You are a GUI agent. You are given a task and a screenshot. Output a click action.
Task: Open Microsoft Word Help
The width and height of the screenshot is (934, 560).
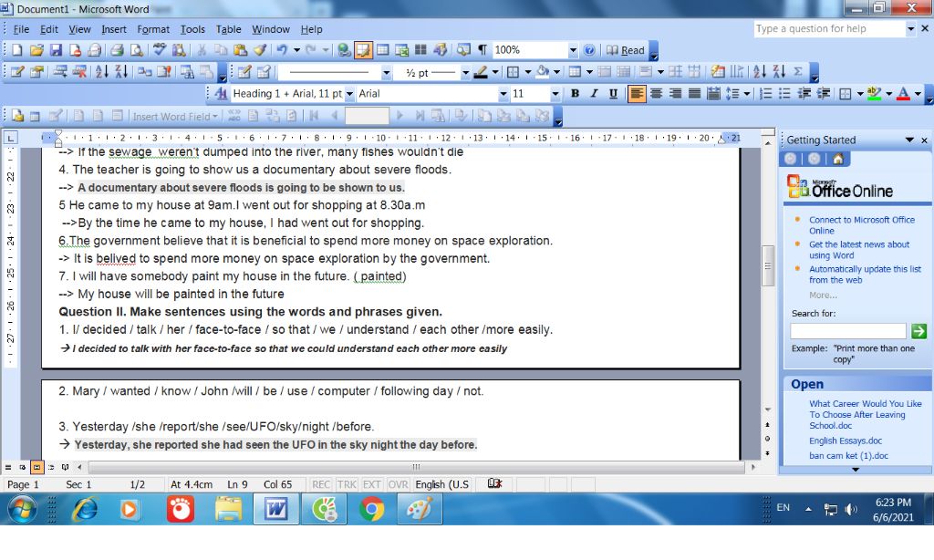click(x=589, y=51)
